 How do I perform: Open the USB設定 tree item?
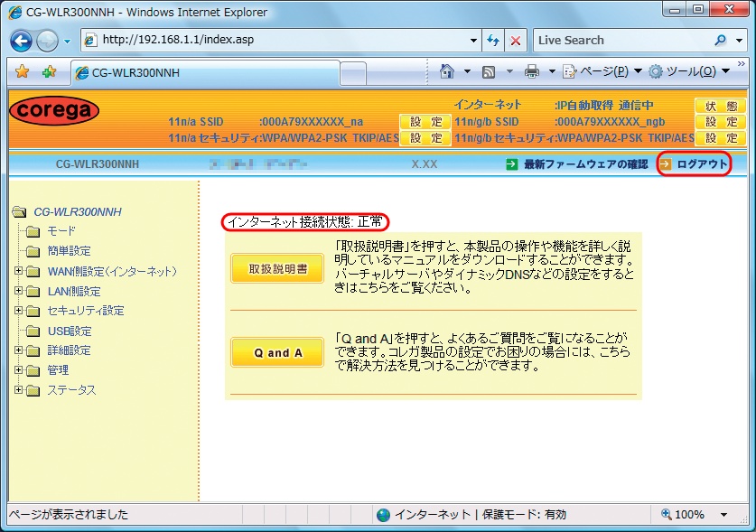coord(70,331)
